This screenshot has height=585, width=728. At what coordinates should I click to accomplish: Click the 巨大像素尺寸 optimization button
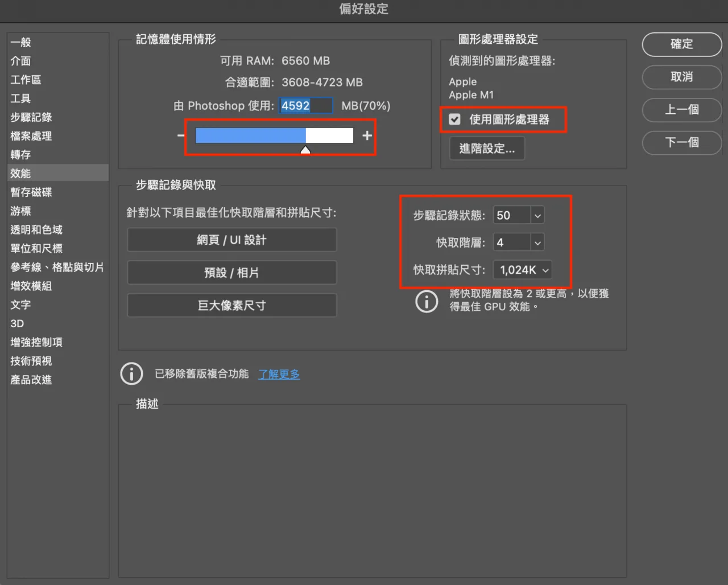pyautogui.click(x=232, y=306)
